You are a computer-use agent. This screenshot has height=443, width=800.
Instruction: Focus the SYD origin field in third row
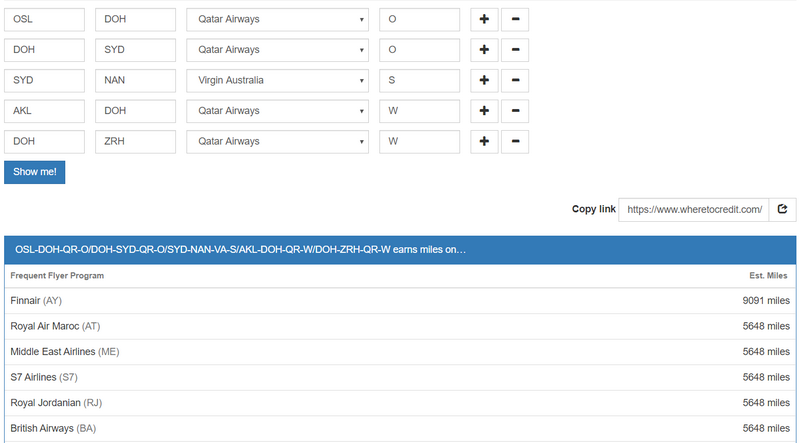point(44,81)
